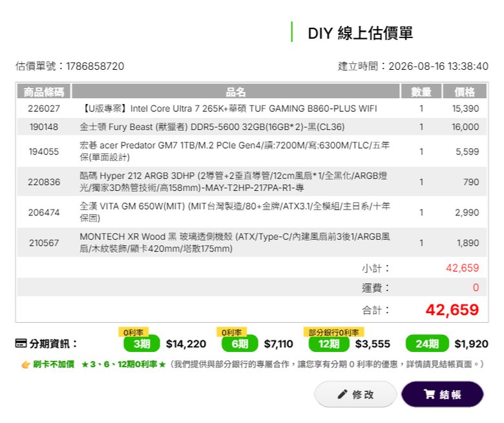Click product code 226027

point(44,109)
